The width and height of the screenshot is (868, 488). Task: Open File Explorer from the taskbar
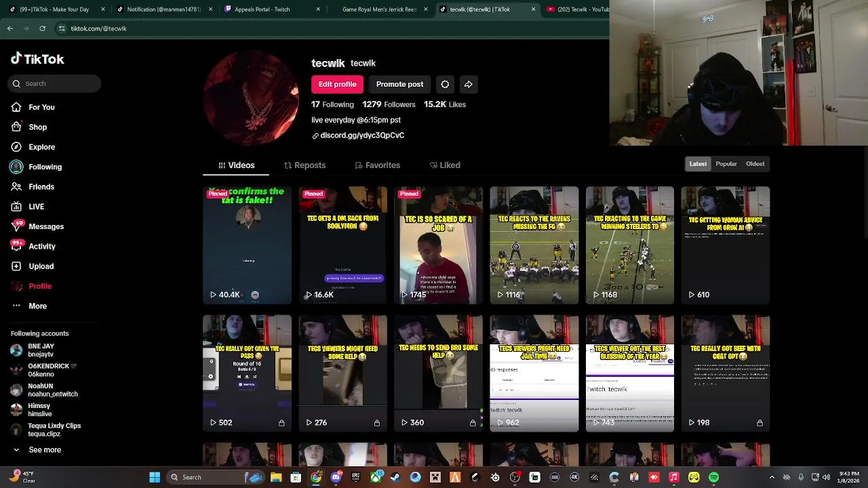tap(276, 477)
